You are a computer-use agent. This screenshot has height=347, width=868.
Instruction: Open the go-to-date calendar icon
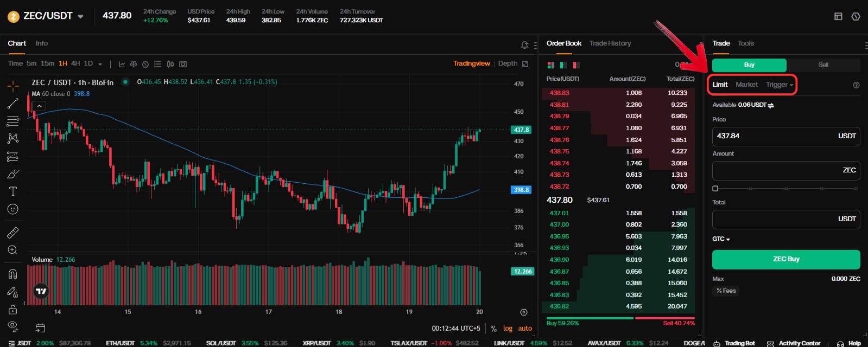40,328
